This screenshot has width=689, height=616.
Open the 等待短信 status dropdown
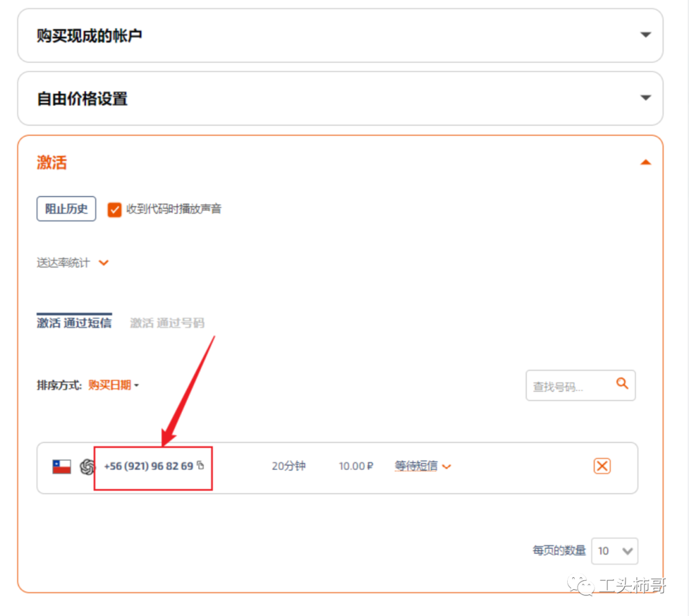(422, 466)
